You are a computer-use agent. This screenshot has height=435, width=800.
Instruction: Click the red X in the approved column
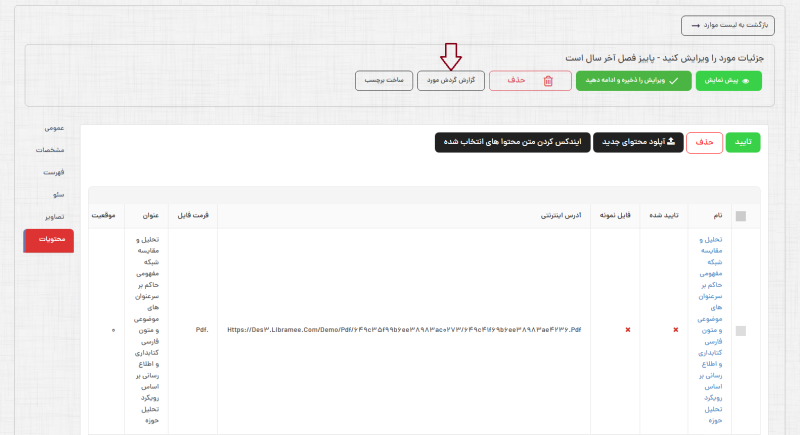tap(675, 329)
